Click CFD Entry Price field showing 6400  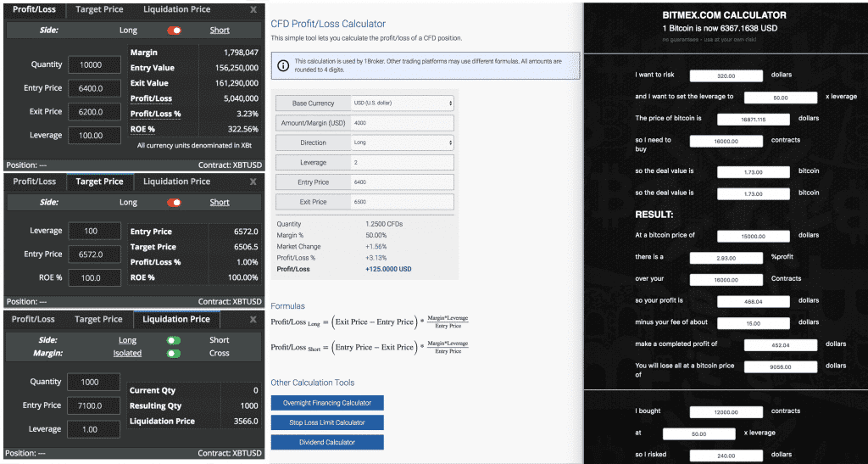(x=403, y=182)
